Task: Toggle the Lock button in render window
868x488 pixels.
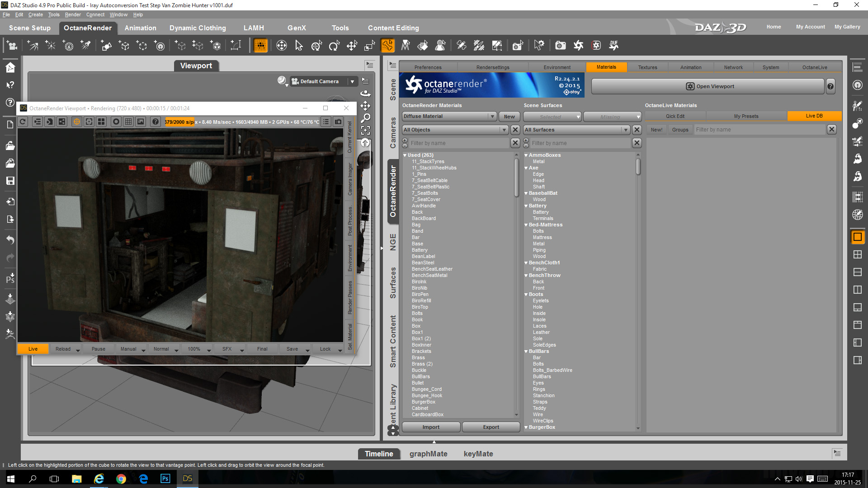Action: click(325, 349)
